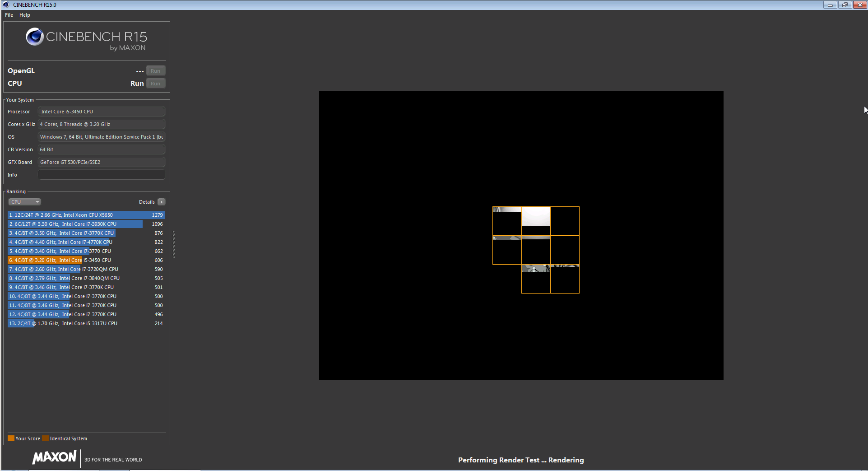Select ranking row 12 score 496
The height and width of the screenshot is (471, 868).
pos(86,314)
